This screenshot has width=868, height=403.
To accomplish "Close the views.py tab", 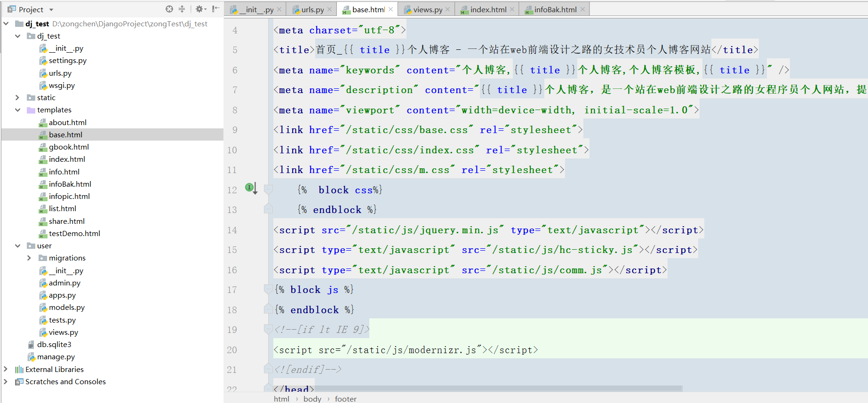I will point(447,9).
